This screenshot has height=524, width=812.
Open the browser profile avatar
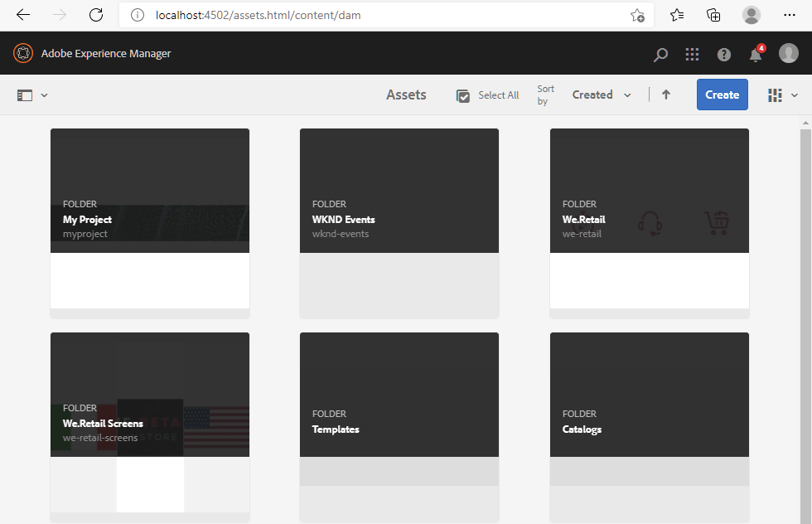tap(751, 15)
